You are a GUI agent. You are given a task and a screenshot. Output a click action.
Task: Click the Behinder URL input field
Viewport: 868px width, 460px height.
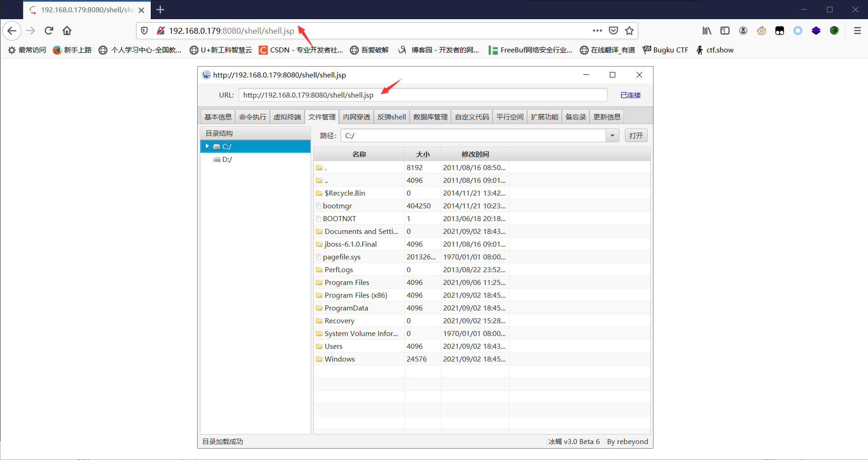coord(423,95)
